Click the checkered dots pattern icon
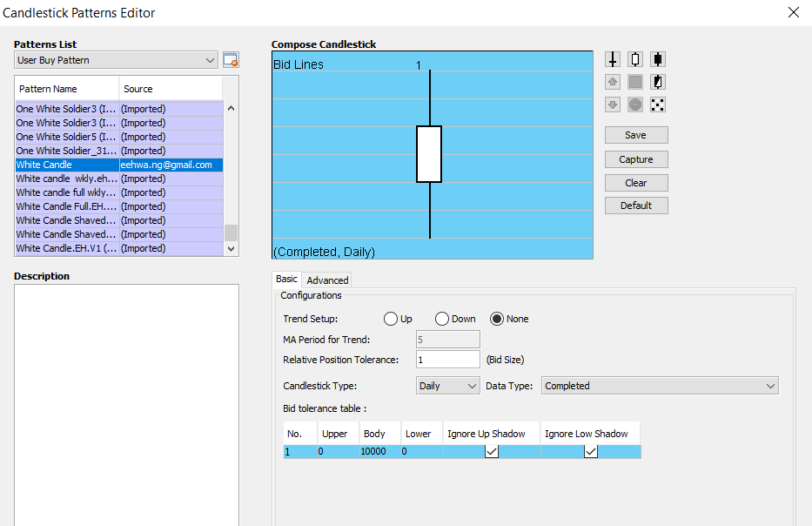Image resolution: width=812 pixels, height=526 pixels. pos(658,105)
